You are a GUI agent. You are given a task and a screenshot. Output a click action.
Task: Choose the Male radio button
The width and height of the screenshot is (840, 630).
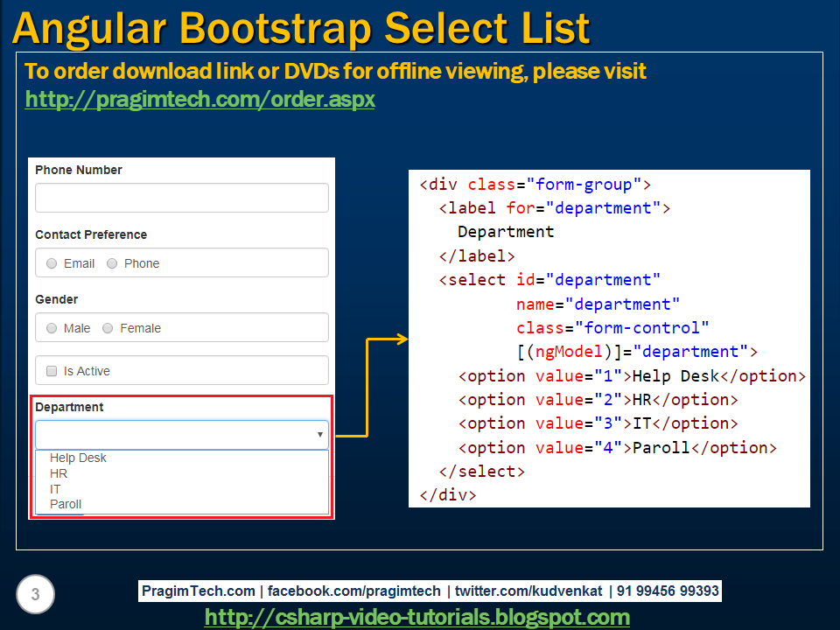click(x=52, y=328)
